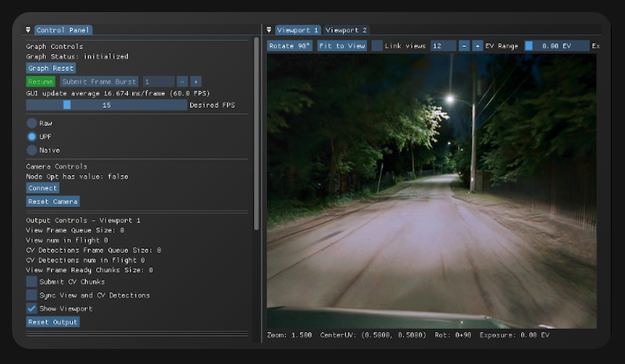Collapse the Viewport panel triangle
625x364 pixels.
269,30
